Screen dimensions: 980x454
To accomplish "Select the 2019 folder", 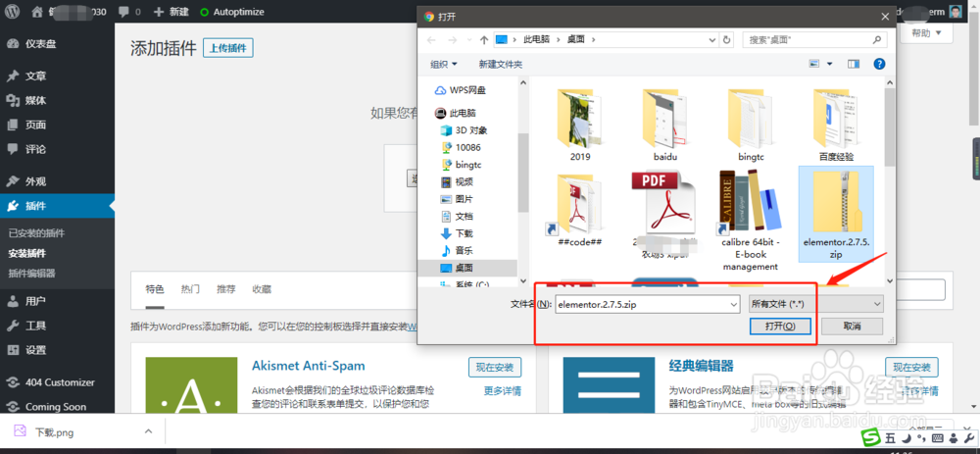I will click(x=580, y=125).
